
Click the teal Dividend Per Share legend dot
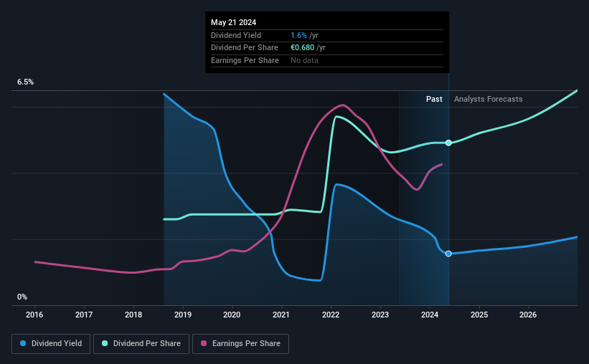tap(105, 343)
